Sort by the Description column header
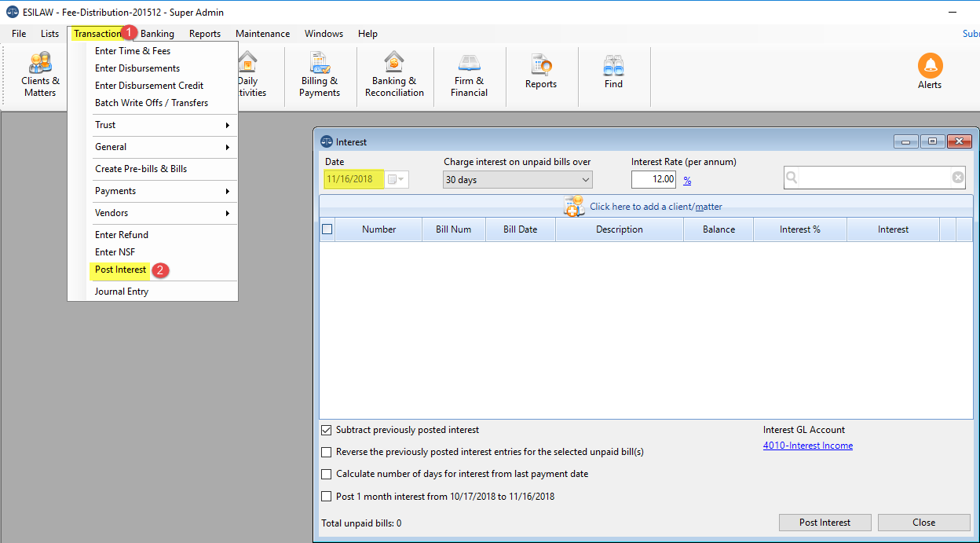The image size is (980, 543). pos(619,229)
